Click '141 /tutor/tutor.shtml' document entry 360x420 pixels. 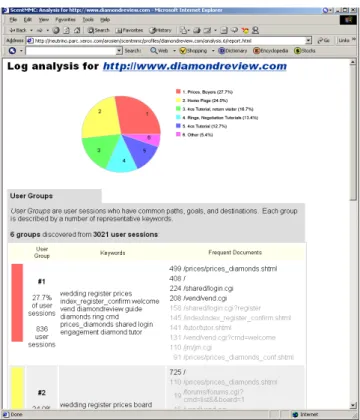click(x=200, y=328)
